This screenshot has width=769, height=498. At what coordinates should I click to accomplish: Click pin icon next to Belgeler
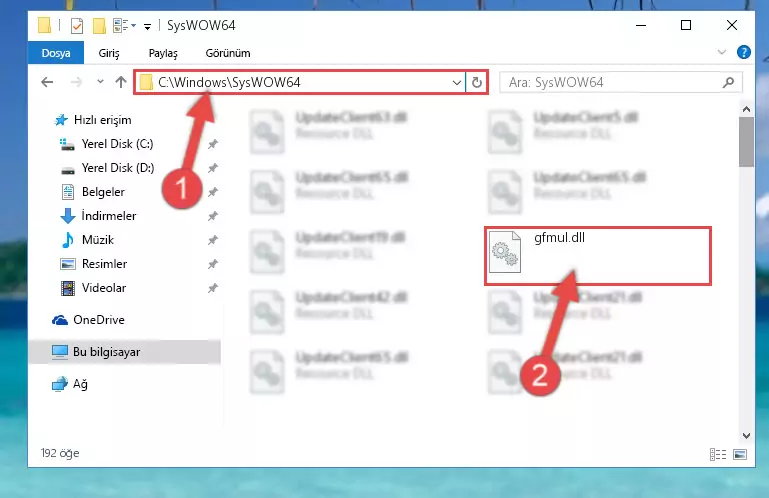pyautogui.click(x=212, y=192)
